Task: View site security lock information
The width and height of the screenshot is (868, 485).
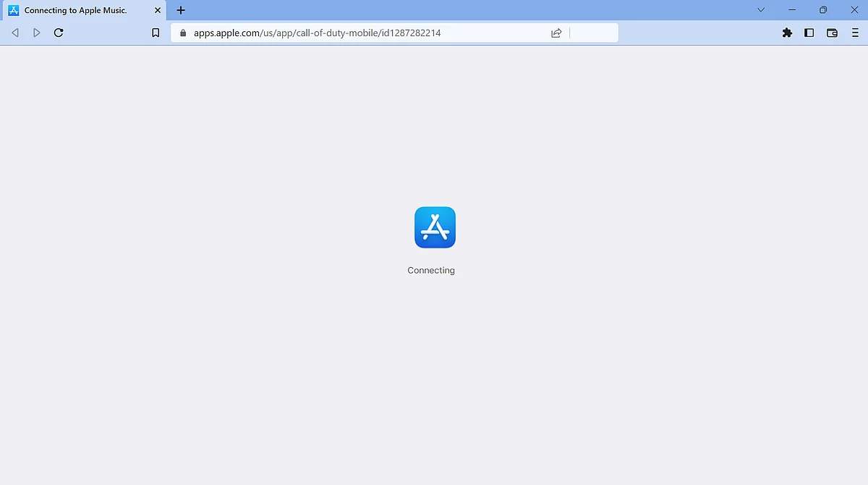Action: coord(182,33)
